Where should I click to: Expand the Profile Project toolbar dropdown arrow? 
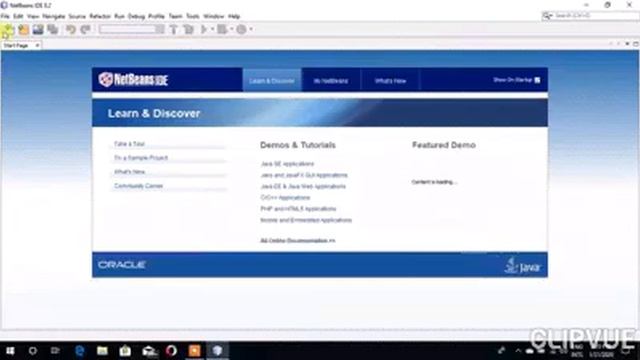(251, 29)
